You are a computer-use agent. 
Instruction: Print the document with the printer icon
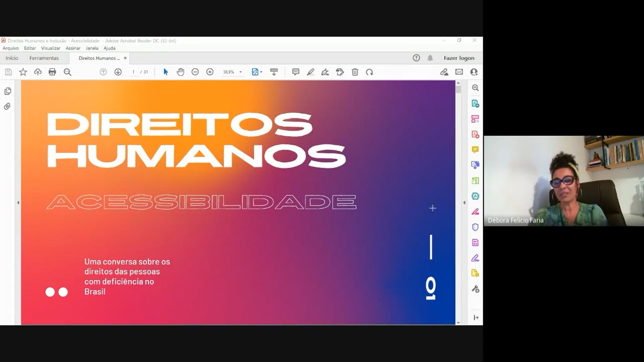pos(52,72)
